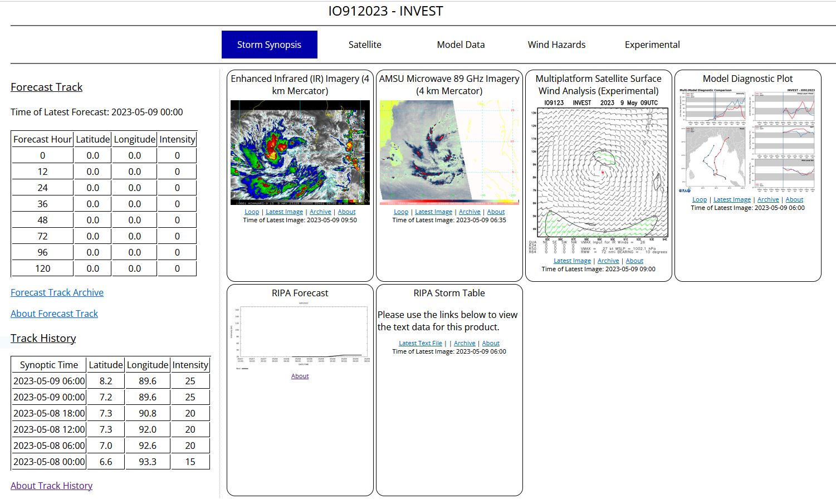Click About link under Model Diagnostic Plot
The width and height of the screenshot is (836, 504).
click(x=794, y=199)
